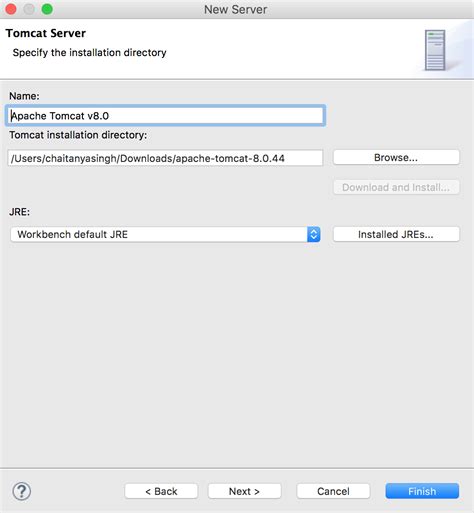Click the Tomcat Server heading text
The height and width of the screenshot is (513, 474).
[46, 33]
